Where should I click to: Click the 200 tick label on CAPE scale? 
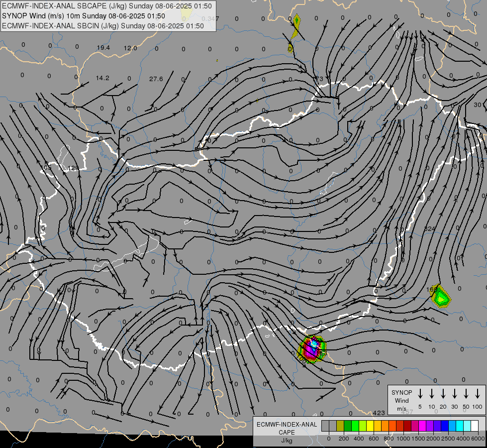point(344,439)
